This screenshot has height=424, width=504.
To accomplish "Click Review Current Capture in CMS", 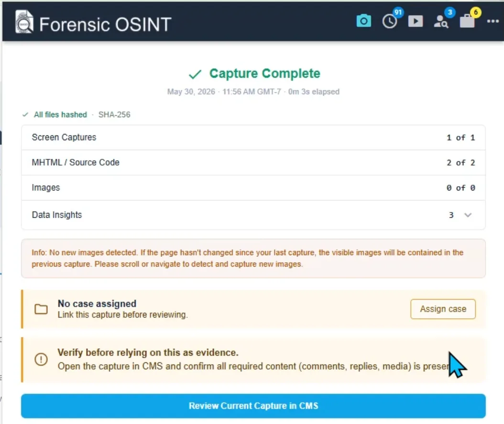I will click(253, 406).
